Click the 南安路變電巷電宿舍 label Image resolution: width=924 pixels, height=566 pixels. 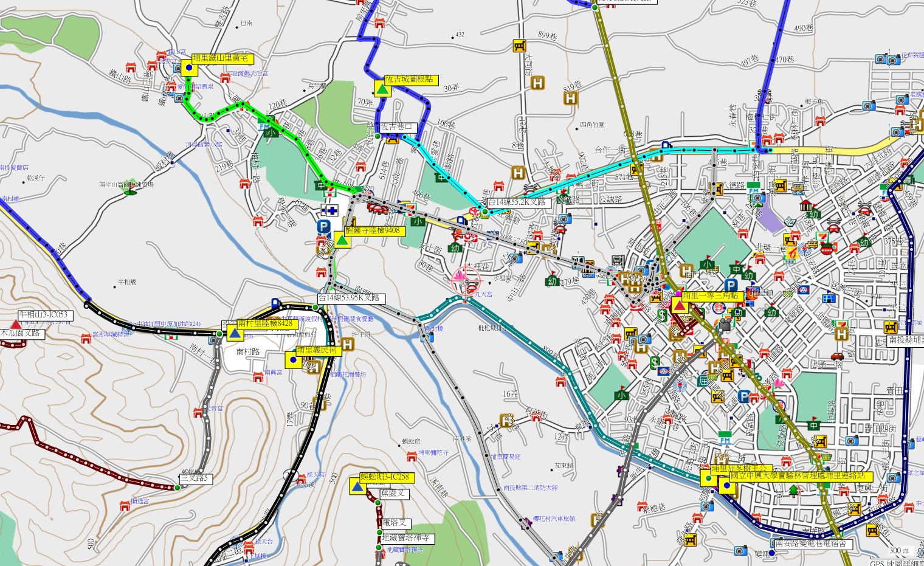tap(813, 544)
